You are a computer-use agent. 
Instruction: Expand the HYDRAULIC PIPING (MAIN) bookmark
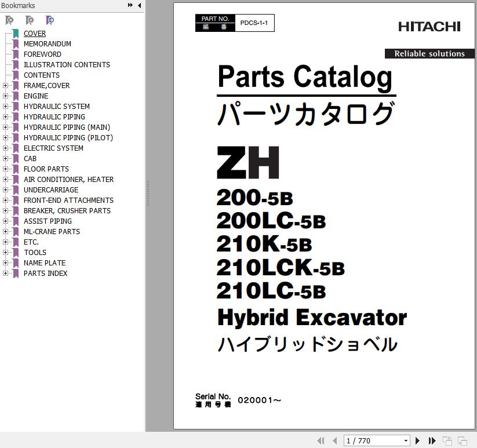5,127
